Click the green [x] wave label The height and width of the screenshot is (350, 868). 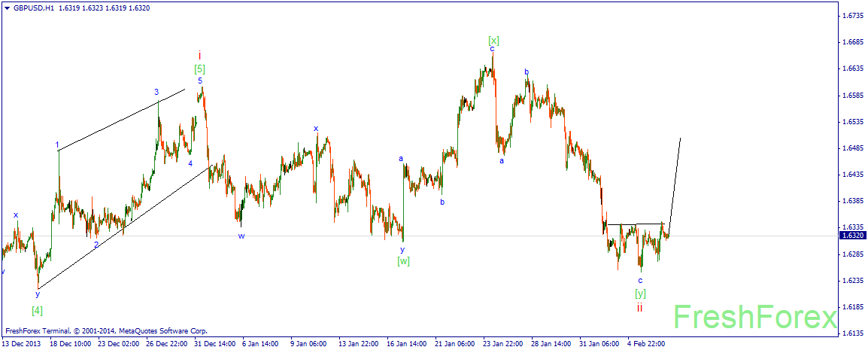(x=493, y=40)
